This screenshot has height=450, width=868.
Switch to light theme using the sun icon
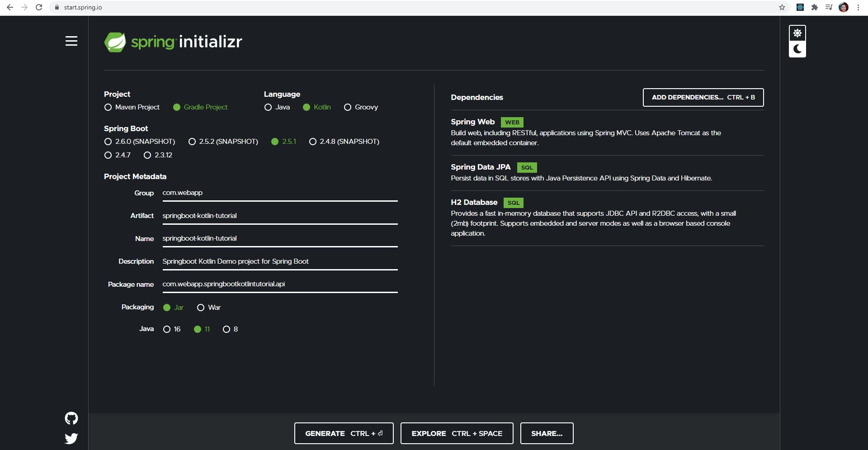pyautogui.click(x=797, y=32)
